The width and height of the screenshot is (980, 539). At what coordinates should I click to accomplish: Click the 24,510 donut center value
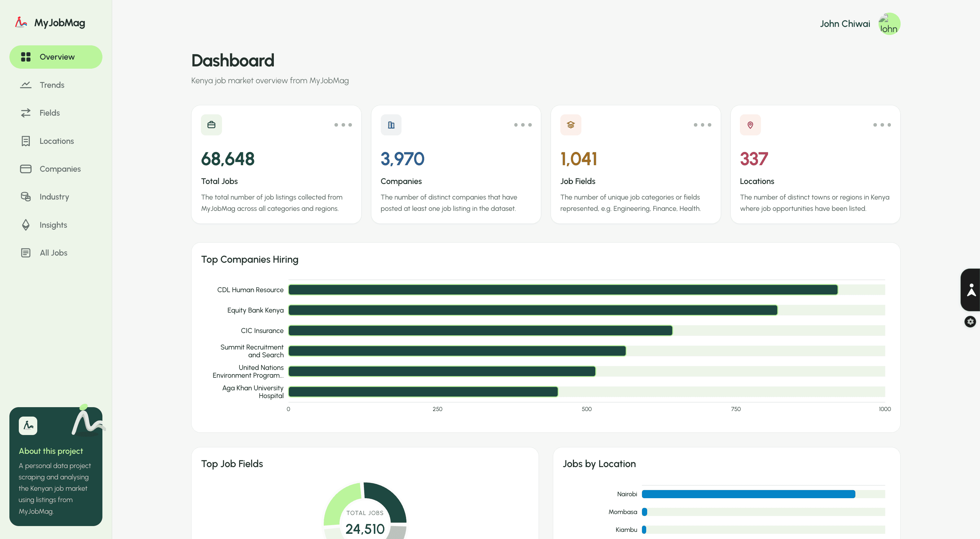[365, 529]
